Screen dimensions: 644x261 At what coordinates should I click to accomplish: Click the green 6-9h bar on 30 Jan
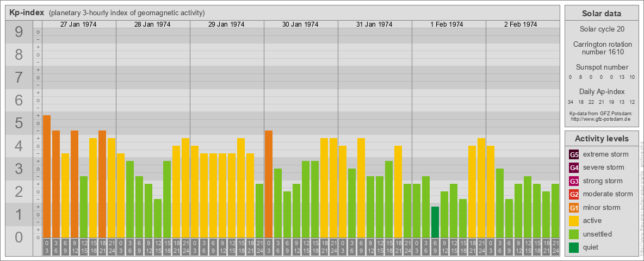pos(287,215)
